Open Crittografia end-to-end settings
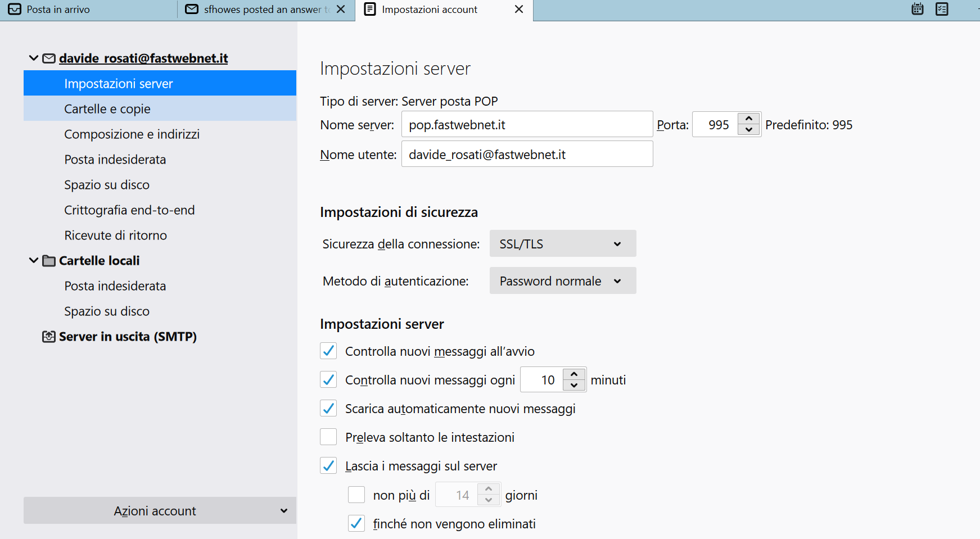980x539 pixels. [129, 210]
